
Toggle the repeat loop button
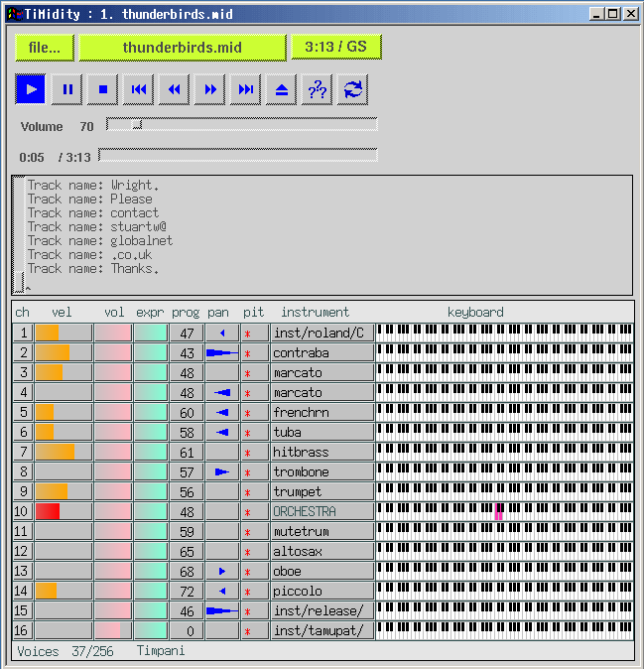pyautogui.click(x=352, y=89)
